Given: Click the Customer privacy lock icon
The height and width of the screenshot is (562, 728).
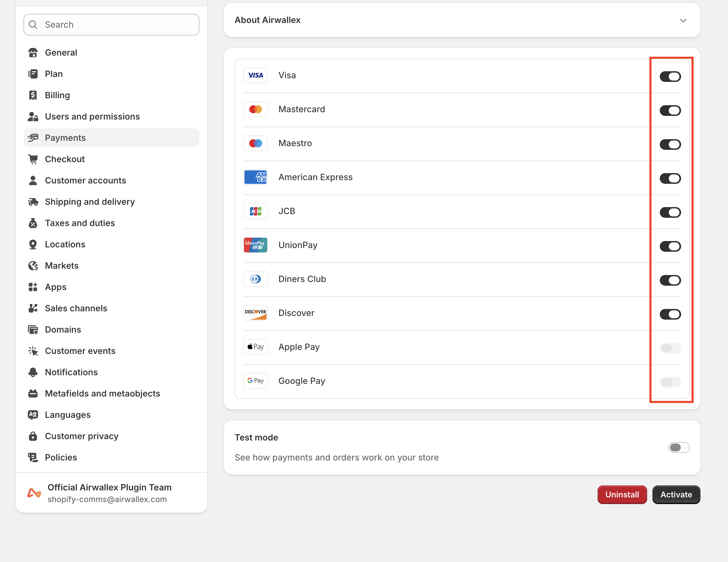Looking at the screenshot, I should 33,436.
